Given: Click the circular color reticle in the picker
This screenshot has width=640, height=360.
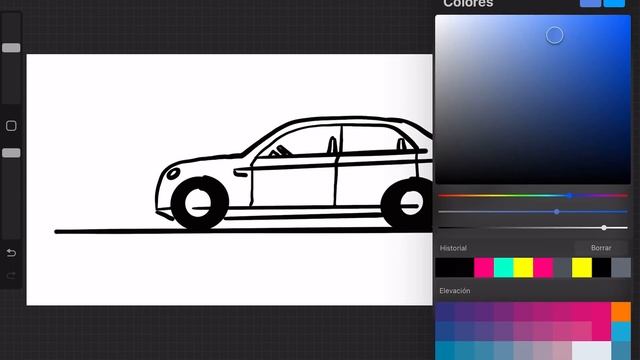Looking at the screenshot, I should point(554,36).
